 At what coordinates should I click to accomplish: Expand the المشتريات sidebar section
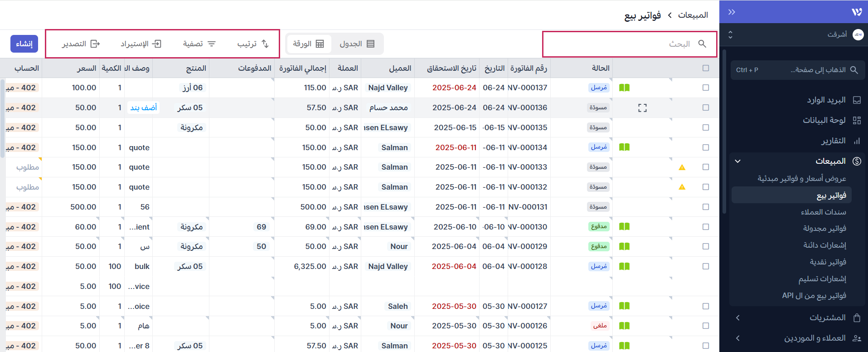coord(737,318)
